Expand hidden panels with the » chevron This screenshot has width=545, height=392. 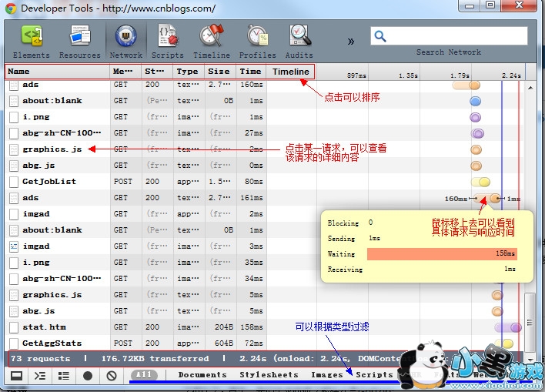[351, 41]
